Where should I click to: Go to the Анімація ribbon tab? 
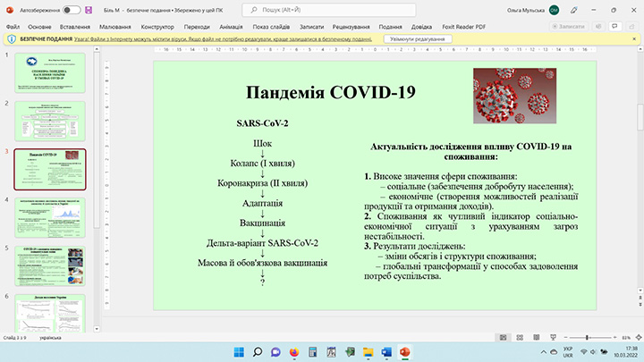click(231, 27)
